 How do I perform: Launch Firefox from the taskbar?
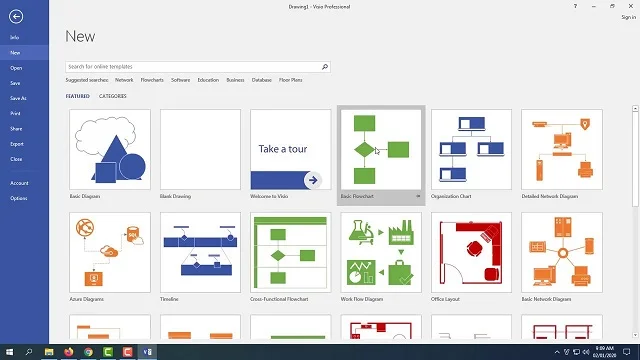[x=69, y=352]
